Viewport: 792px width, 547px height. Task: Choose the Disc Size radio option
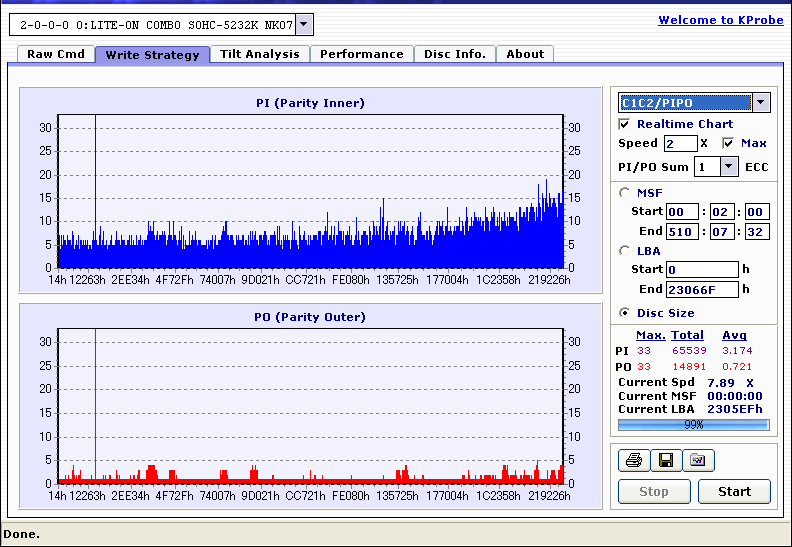click(x=625, y=313)
